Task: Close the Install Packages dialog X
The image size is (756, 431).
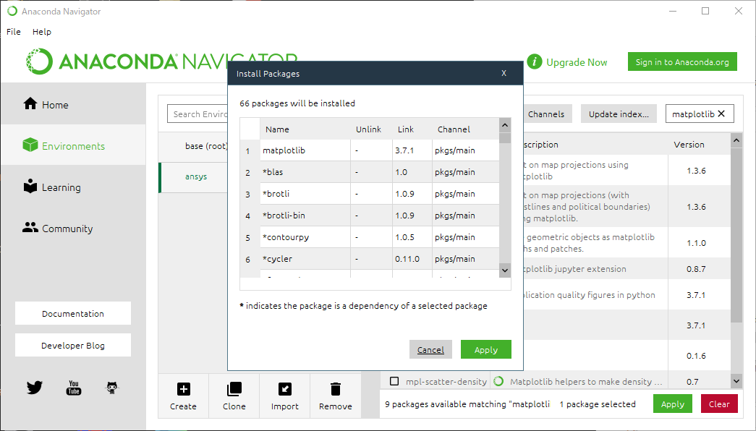Action: [x=503, y=73]
